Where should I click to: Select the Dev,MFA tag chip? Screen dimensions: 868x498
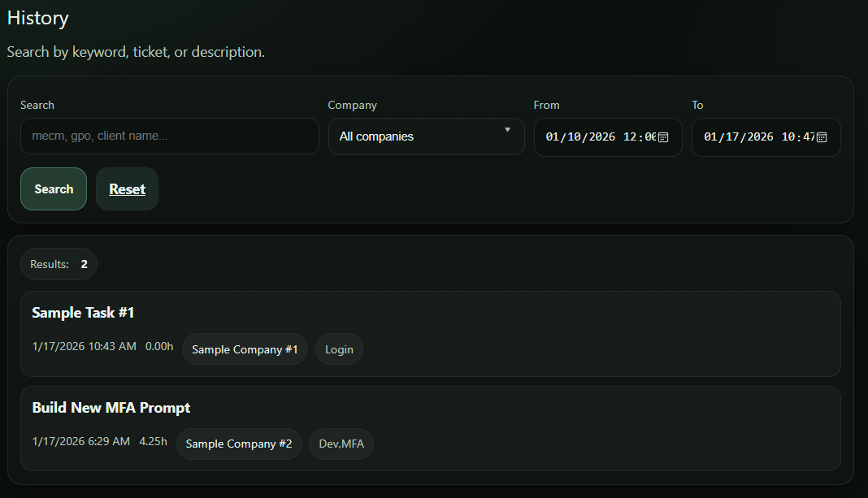tap(341, 444)
